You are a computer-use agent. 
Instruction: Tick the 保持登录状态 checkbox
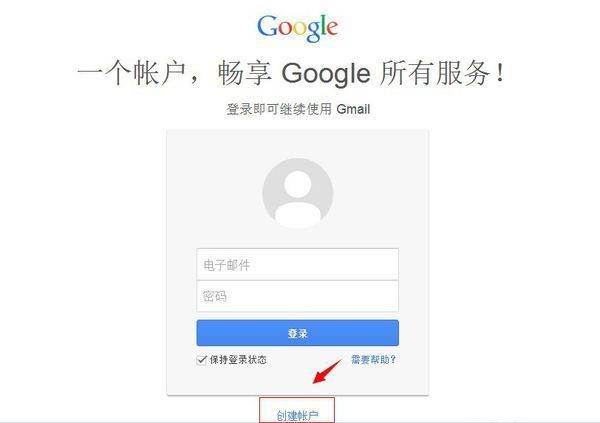tap(201, 360)
